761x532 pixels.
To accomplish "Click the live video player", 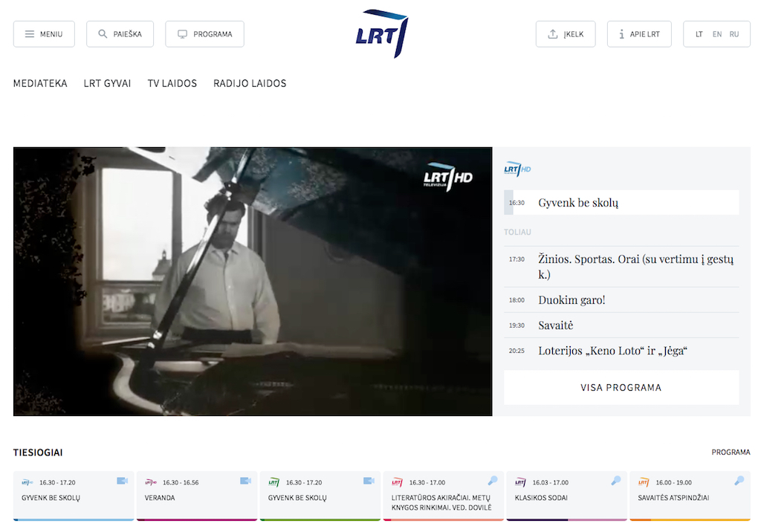I will point(253,282).
